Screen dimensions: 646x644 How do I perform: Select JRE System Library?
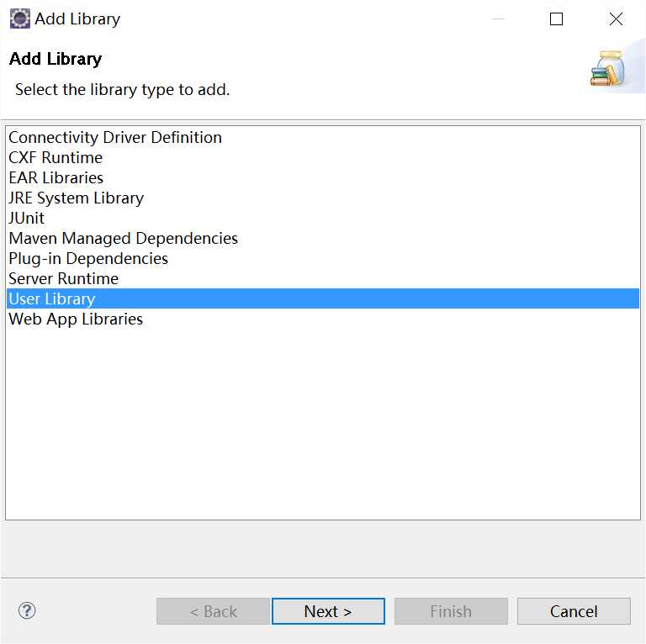tap(323, 198)
